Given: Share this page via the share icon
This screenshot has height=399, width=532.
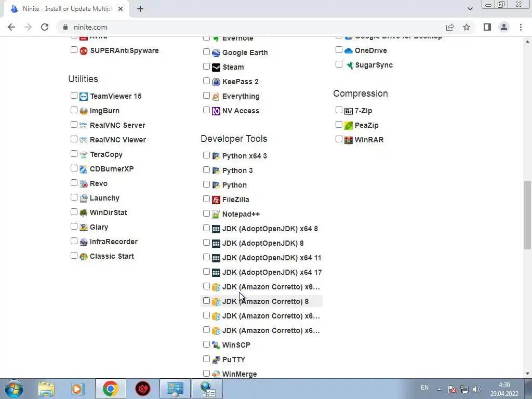Looking at the screenshot, I should pyautogui.click(x=450, y=27).
